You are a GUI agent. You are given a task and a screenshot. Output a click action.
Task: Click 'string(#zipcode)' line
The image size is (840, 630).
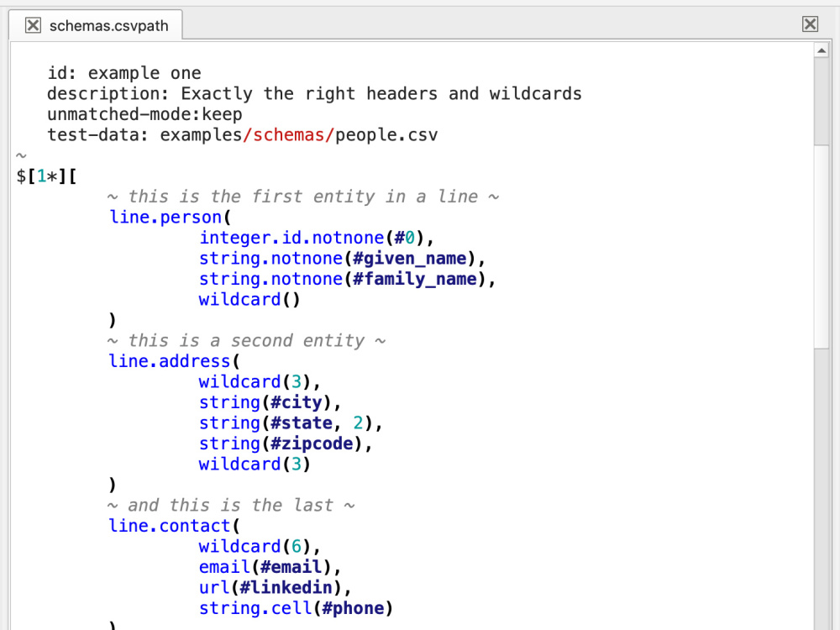(286, 444)
